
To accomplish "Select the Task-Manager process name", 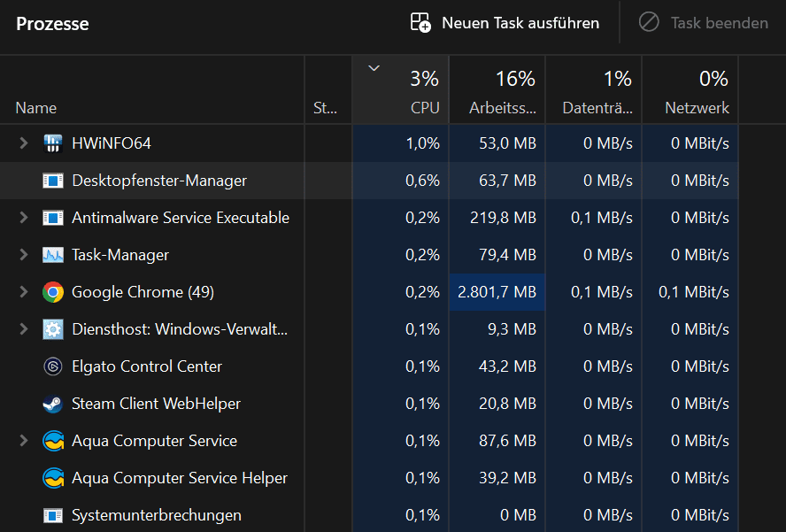I will 120,255.
